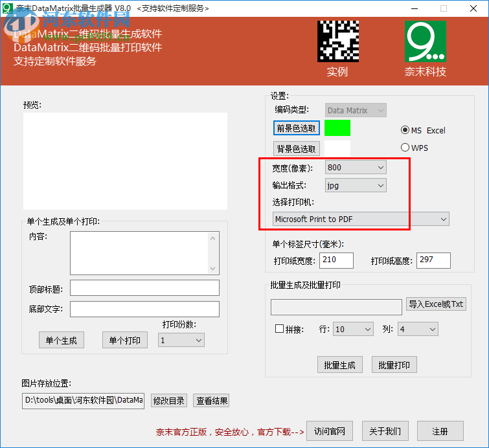Click the 奈末科技 label under logo

tap(426, 72)
